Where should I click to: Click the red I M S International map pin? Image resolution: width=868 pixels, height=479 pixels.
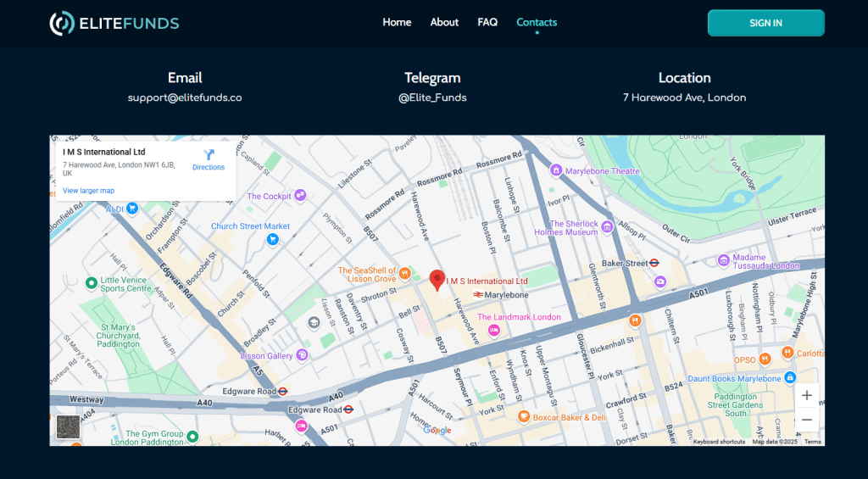click(437, 280)
